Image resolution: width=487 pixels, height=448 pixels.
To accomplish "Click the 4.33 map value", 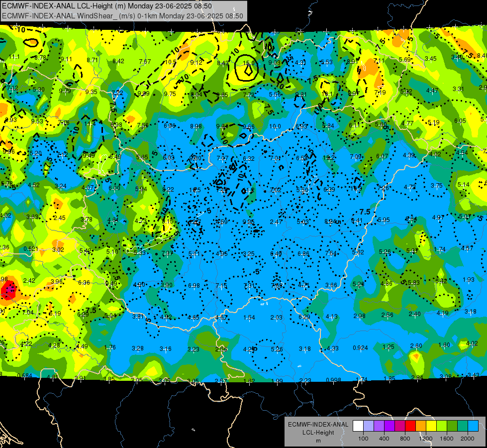I will [x=333, y=348].
